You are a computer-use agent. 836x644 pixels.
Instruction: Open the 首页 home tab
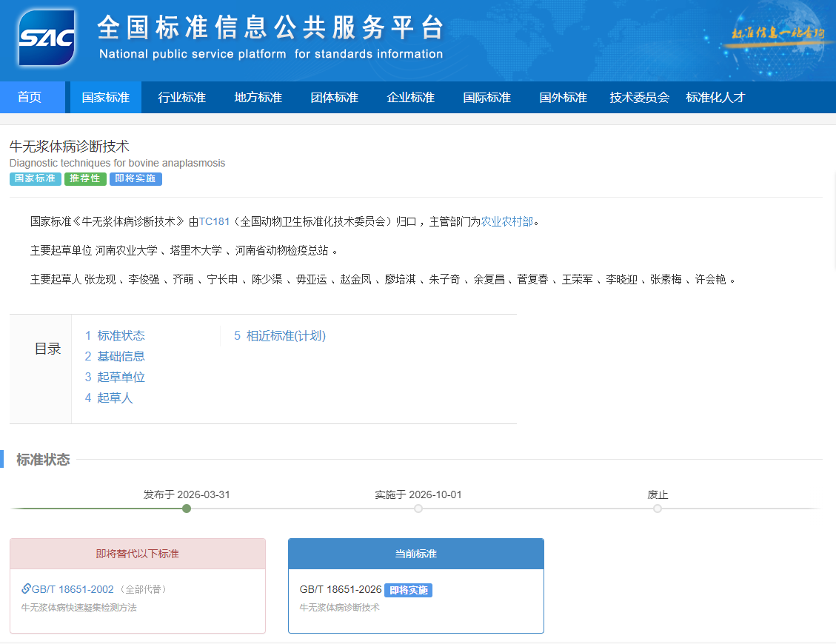[x=30, y=98]
